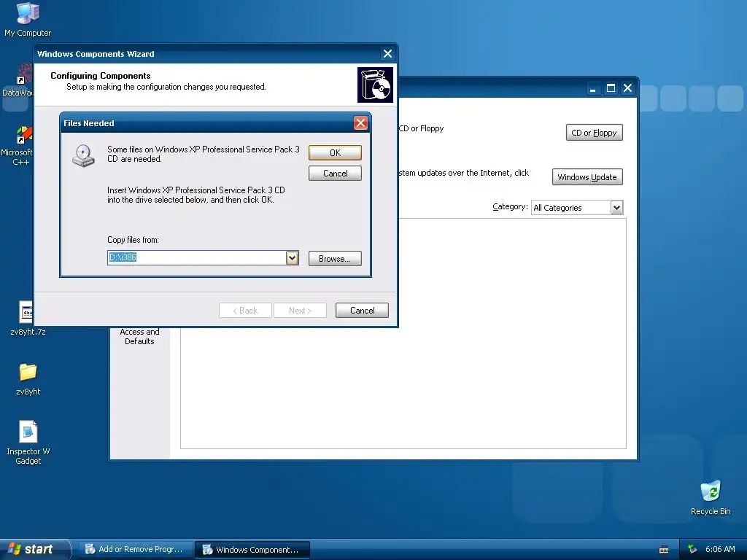The width and height of the screenshot is (747, 560).
Task: Click the CD drive icon in Files Needed dialog
Action: 83,156
